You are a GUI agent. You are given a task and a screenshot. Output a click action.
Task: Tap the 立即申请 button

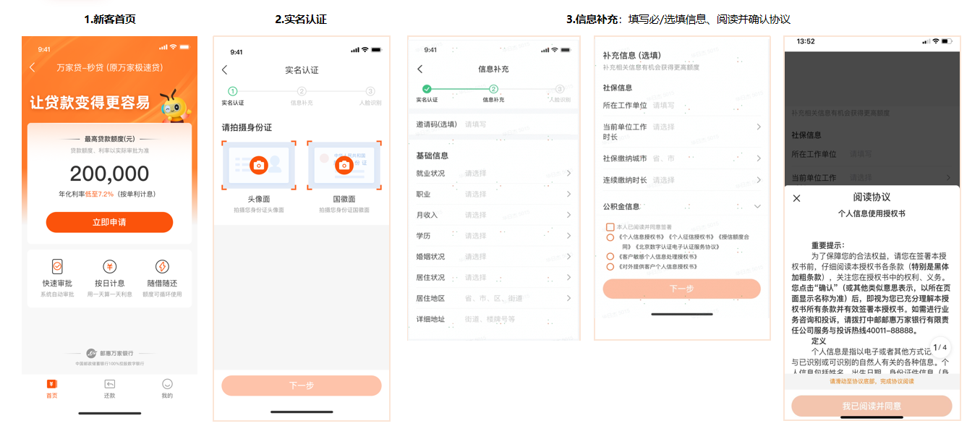[x=109, y=222]
